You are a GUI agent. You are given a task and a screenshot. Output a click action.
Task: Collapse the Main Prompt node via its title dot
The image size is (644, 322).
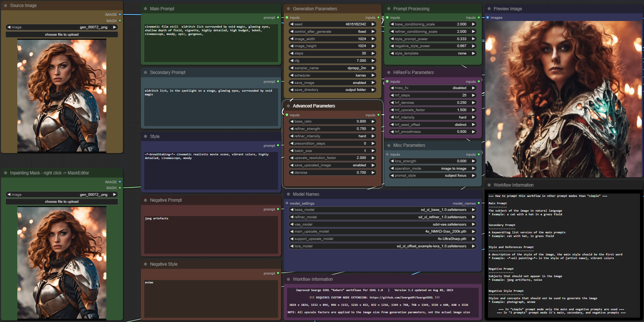[146, 9]
